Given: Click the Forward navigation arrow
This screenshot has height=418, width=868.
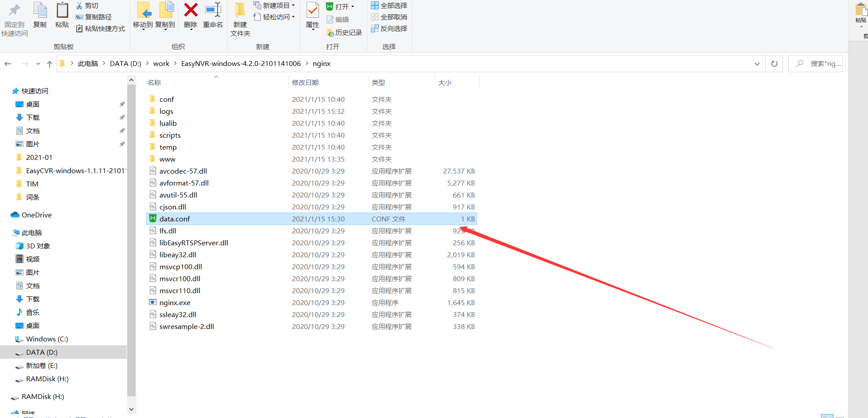Looking at the screenshot, I should coord(25,64).
